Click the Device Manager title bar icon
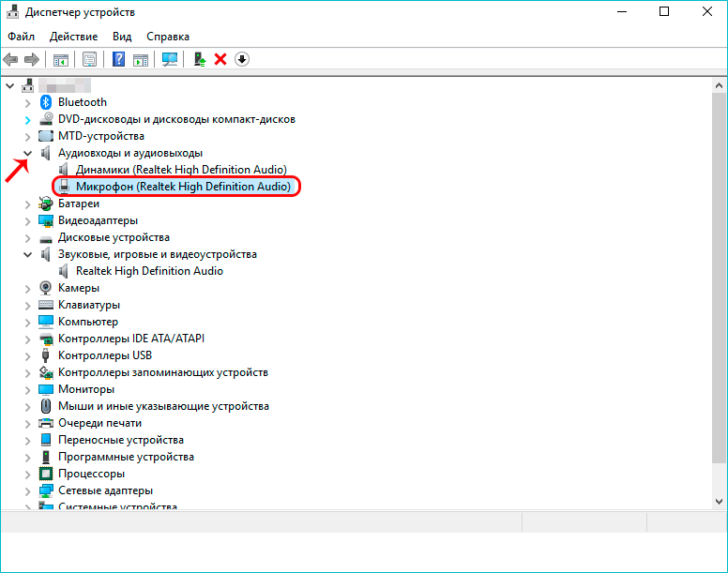Viewport: 728px width, 573px height. (x=12, y=11)
